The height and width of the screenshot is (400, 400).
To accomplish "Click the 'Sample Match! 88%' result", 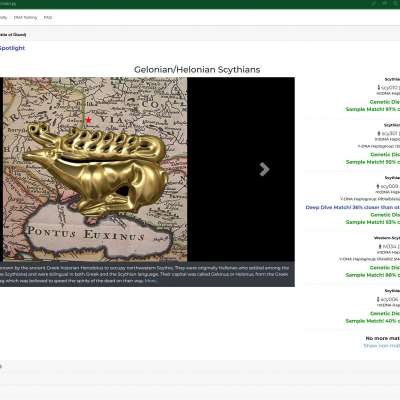I will [373, 275].
